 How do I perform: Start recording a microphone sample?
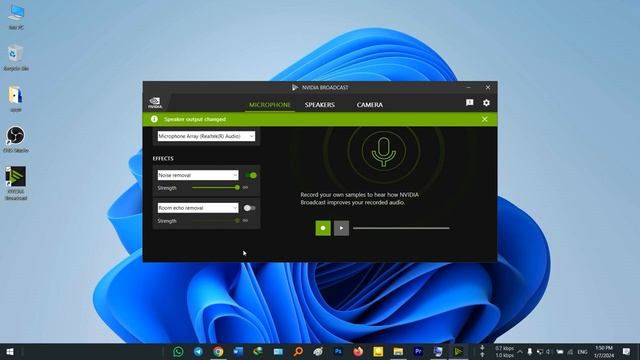[323, 228]
